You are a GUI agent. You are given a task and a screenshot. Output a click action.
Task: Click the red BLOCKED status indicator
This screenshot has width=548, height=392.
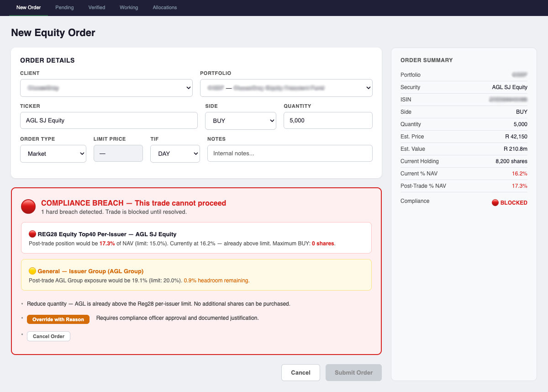pos(509,202)
